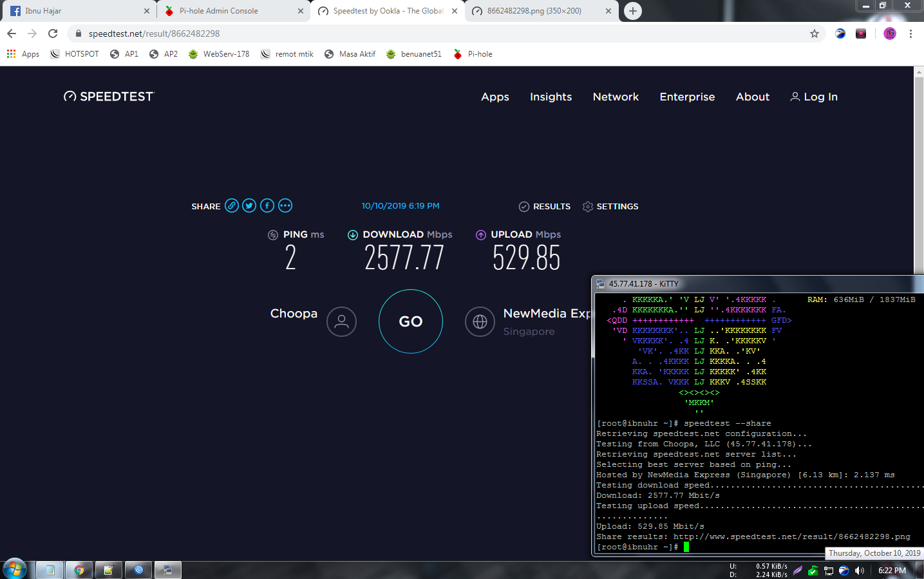Open the Apps bookmarks shortcut
Viewport: 924px width, 579px height.
click(x=23, y=54)
